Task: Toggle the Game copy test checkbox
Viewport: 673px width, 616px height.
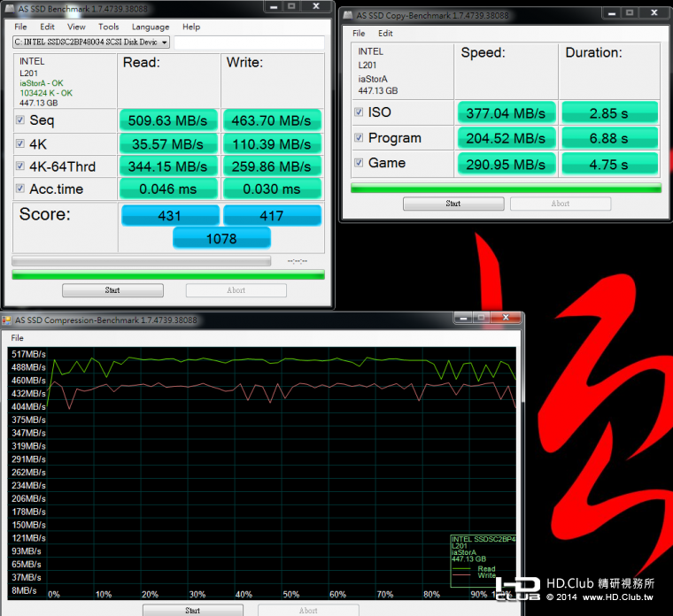Action: [x=359, y=163]
